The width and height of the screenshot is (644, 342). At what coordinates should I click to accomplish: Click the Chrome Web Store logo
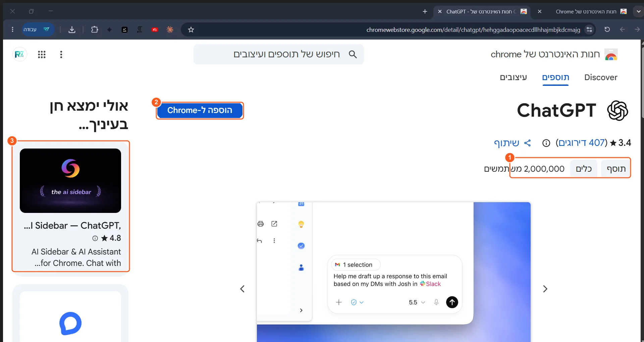point(611,54)
